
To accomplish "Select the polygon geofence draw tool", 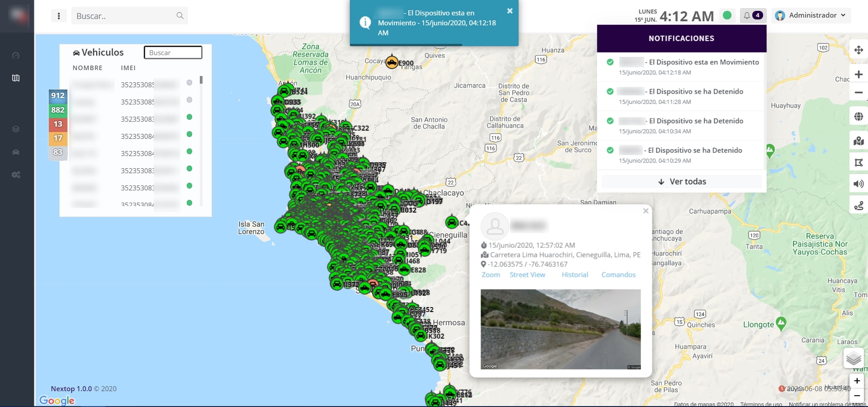I will click(x=859, y=162).
